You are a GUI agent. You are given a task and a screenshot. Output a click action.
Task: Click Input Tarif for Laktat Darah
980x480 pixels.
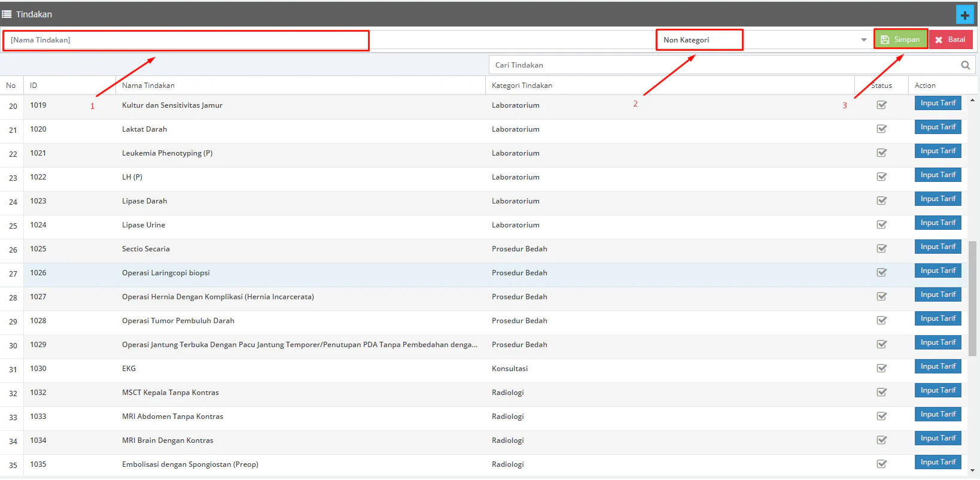point(938,127)
